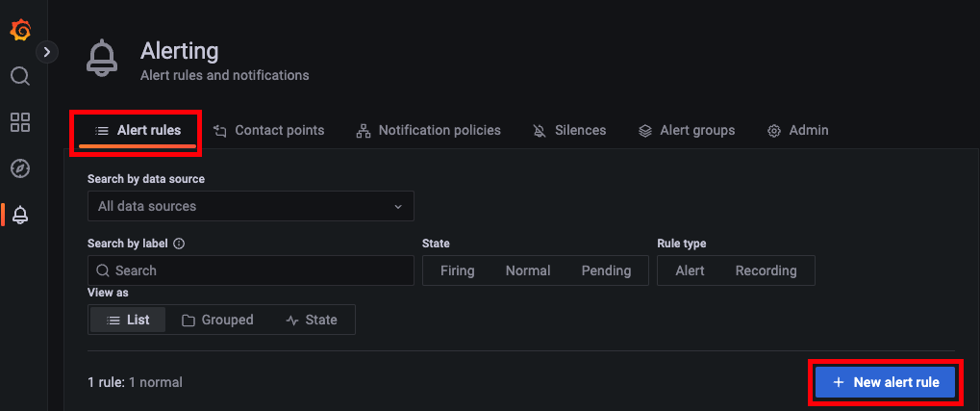Open the Silences tab
This screenshot has width=980, height=411.
569,131
